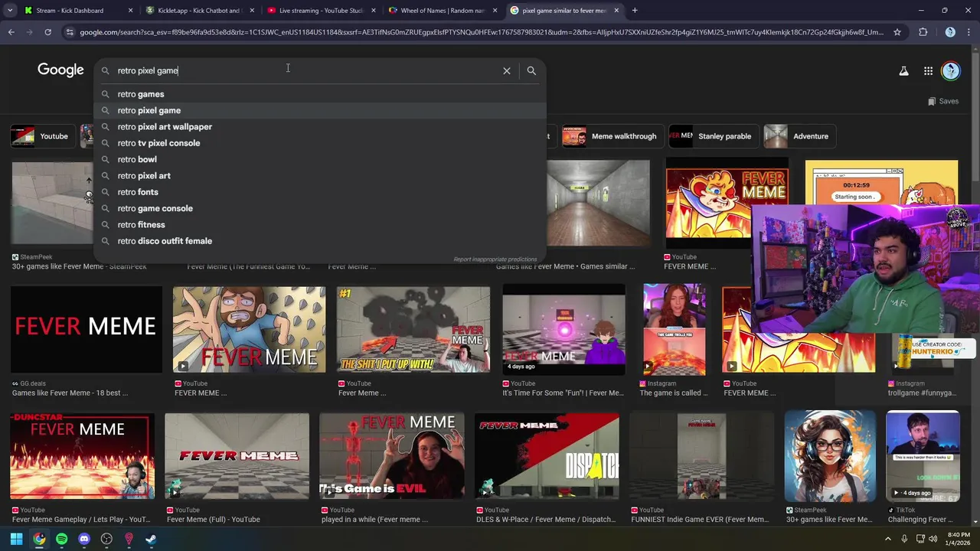The image size is (980, 551).
Task: Open Spotify from the taskbar
Action: pyautogui.click(x=61, y=539)
